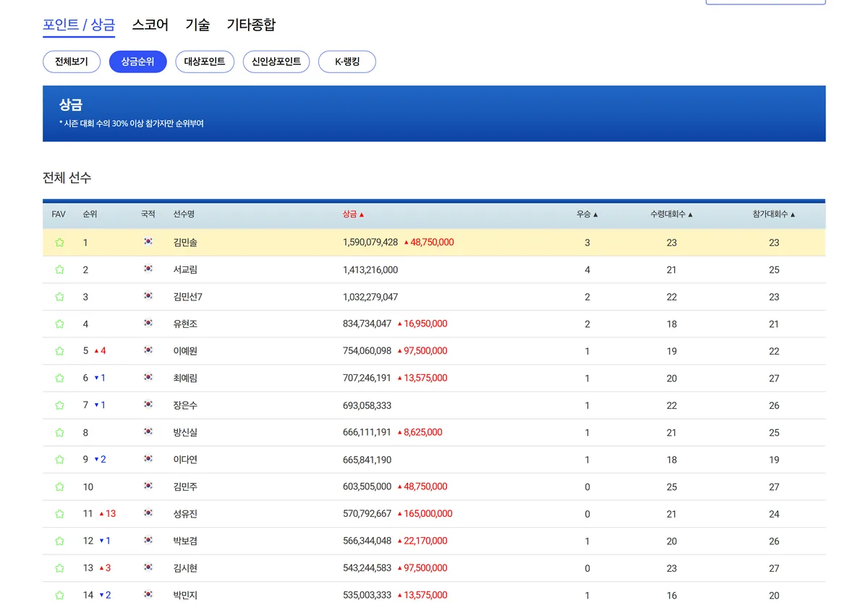The width and height of the screenshot is (868, 603).
Task: Open player 최예림 profile
Action: tap(185, 378)
